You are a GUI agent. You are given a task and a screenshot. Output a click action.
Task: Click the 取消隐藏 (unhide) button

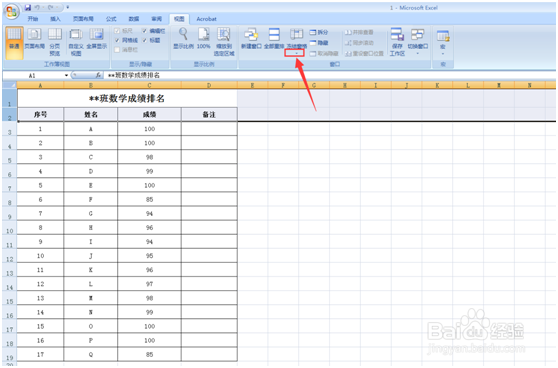(323, 53)
